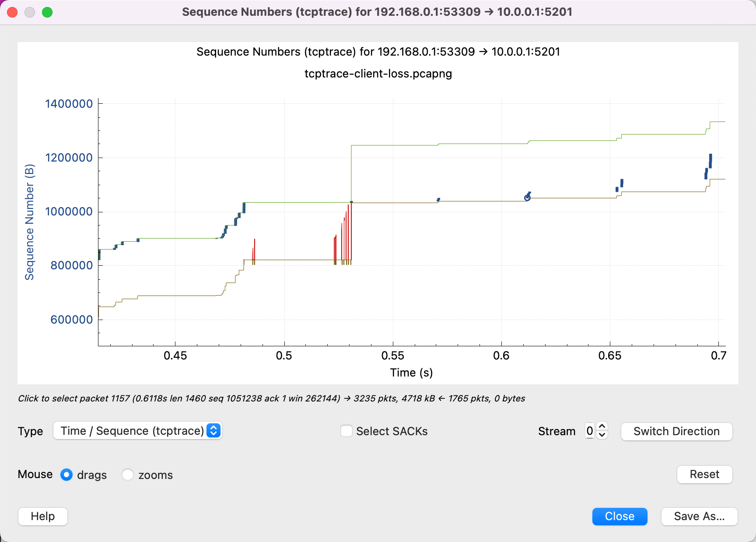Click the 0.6 x-axis tick label

click(x=501, y=355)
